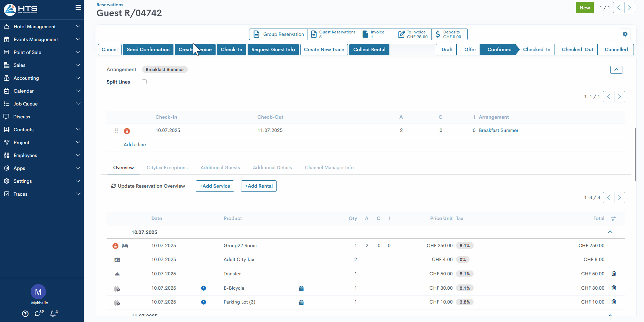Click the column options icon next to Total
Image resolution: width=644 pixels, height=322 pixels.
click(x=613, y=219)
